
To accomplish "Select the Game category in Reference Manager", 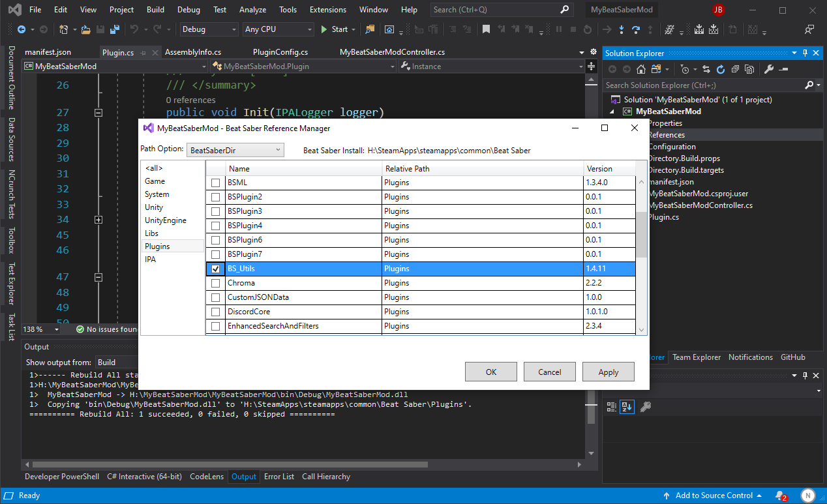I will point(173,181).
